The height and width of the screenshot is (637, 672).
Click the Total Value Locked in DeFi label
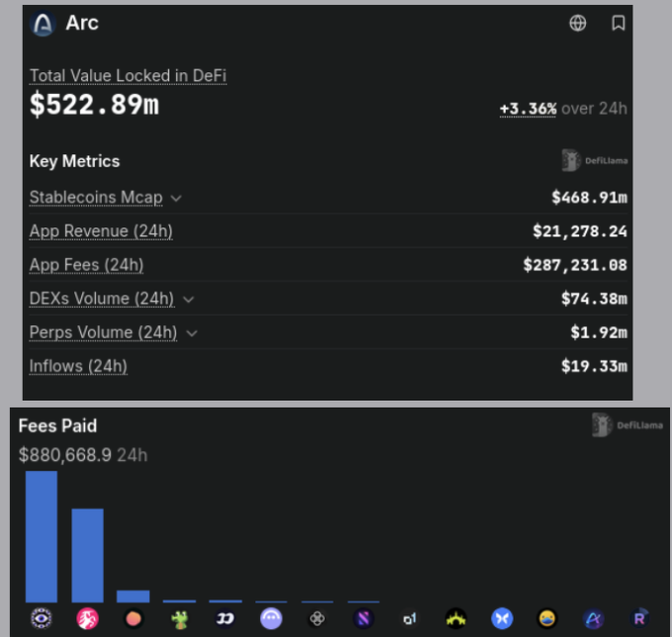click(x=127, y=76)
